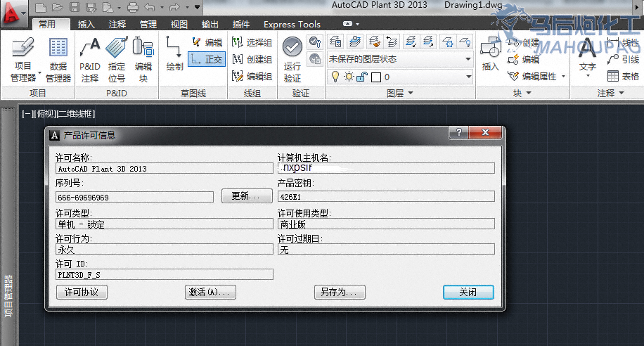Click the Redo arrow icon
Viewport: 644px width, 346px height.
click(x=175, y=7)
